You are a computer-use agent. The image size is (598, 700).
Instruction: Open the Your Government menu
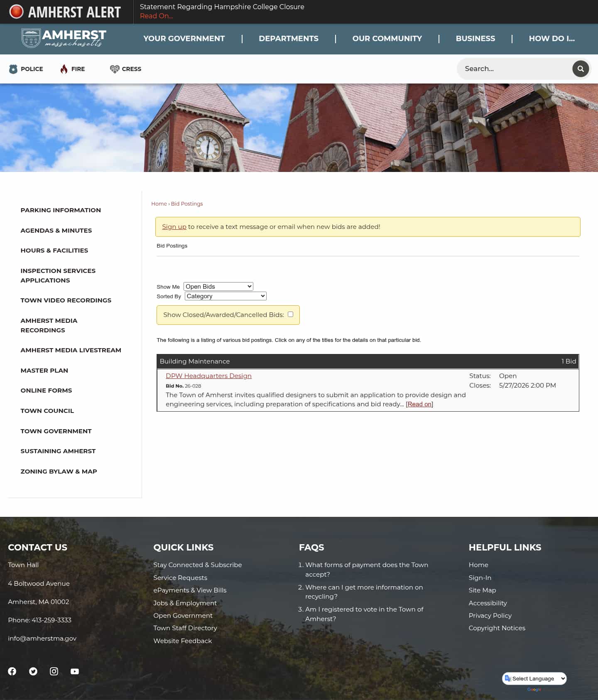coord(184,39)
